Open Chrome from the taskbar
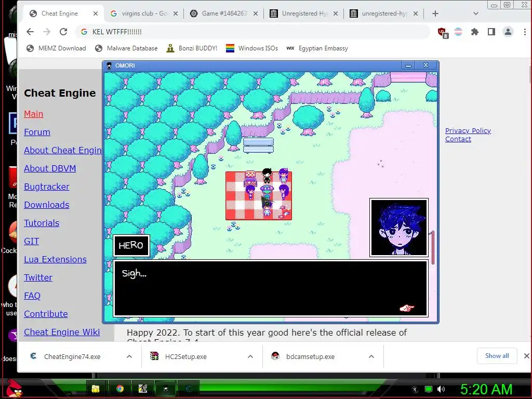532x399 pixels. coord(120,389)
